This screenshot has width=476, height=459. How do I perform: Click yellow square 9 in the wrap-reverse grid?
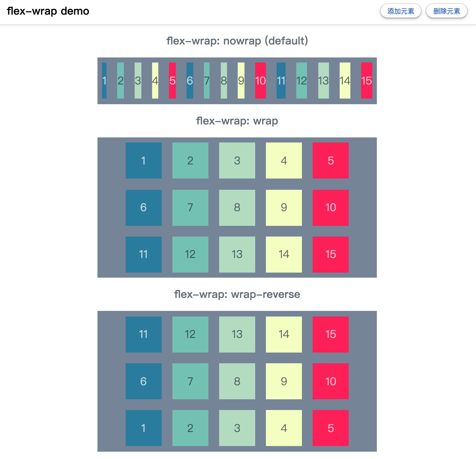coord(284,381)
